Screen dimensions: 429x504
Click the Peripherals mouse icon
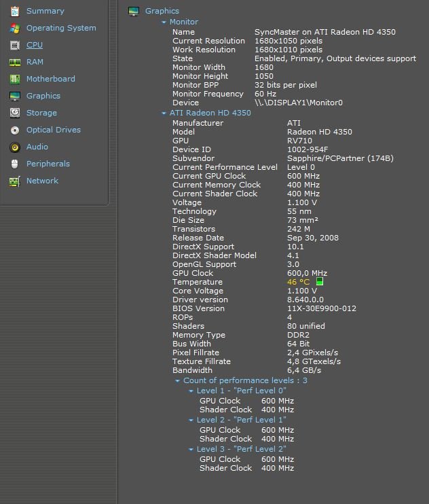click(x=14, y=164)
